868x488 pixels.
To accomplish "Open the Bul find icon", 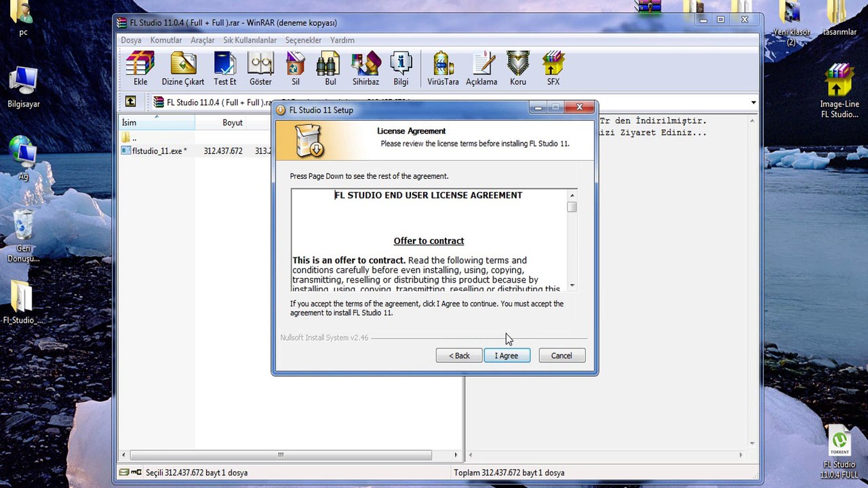I will click(330, 69).
